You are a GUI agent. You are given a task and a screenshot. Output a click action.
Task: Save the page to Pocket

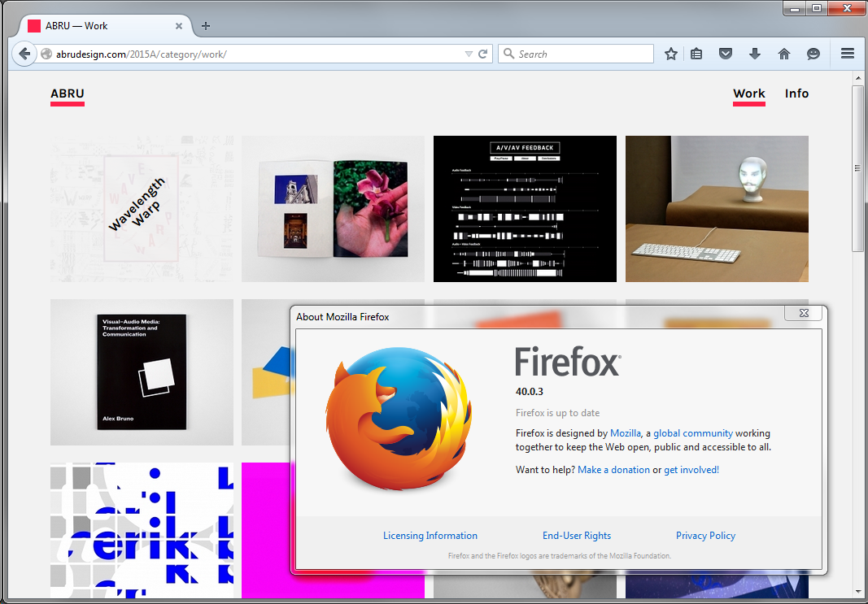[726, 53]
